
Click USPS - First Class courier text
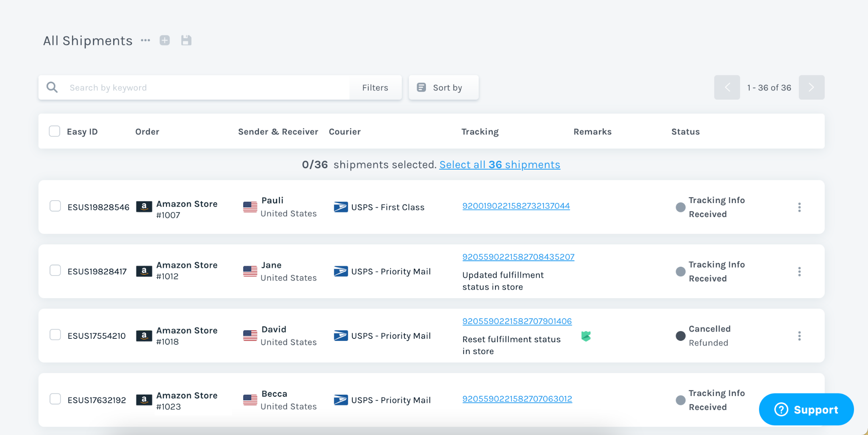[x=388, y=207]
